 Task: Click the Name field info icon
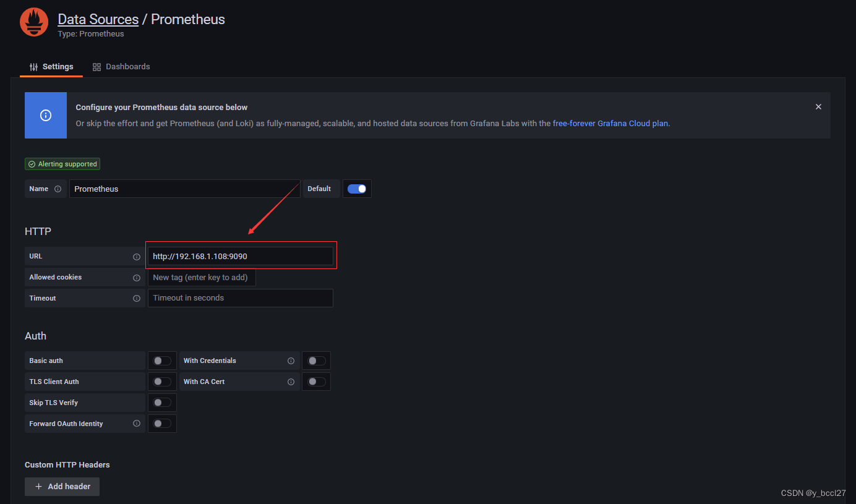pyautogui.click(x=58, y=189)
